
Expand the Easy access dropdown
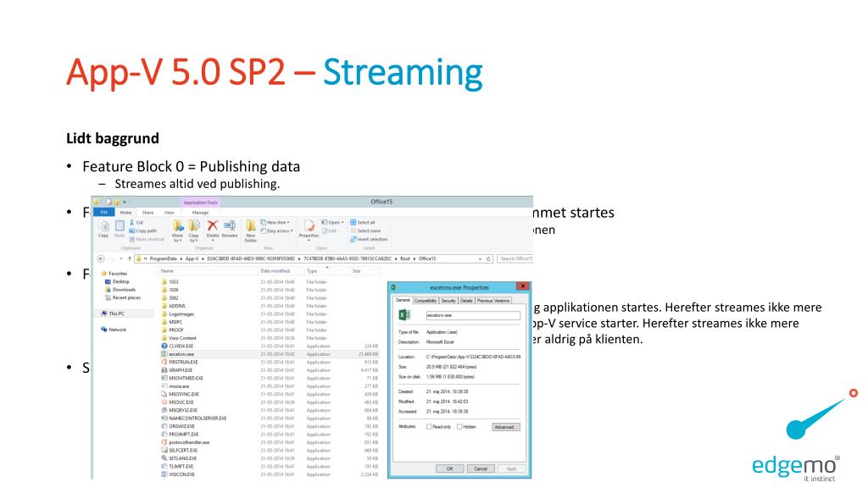point(277,230)
